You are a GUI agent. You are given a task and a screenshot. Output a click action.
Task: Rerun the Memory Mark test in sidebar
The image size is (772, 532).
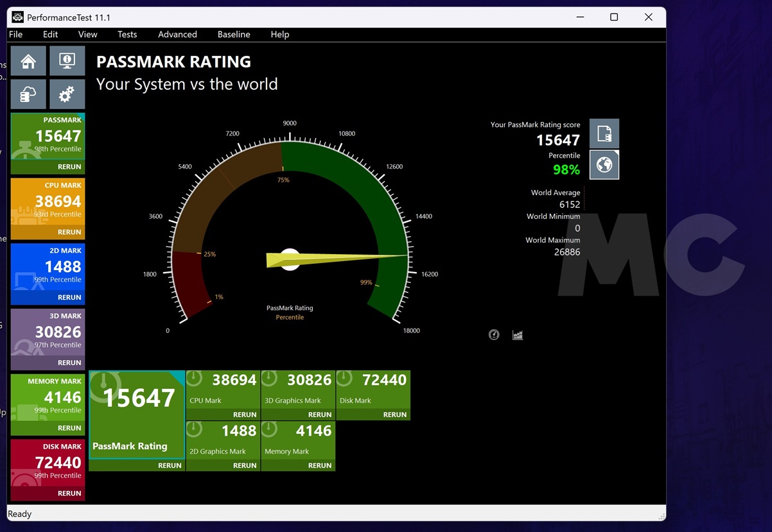pyautogui.click(x=69, y=428)
